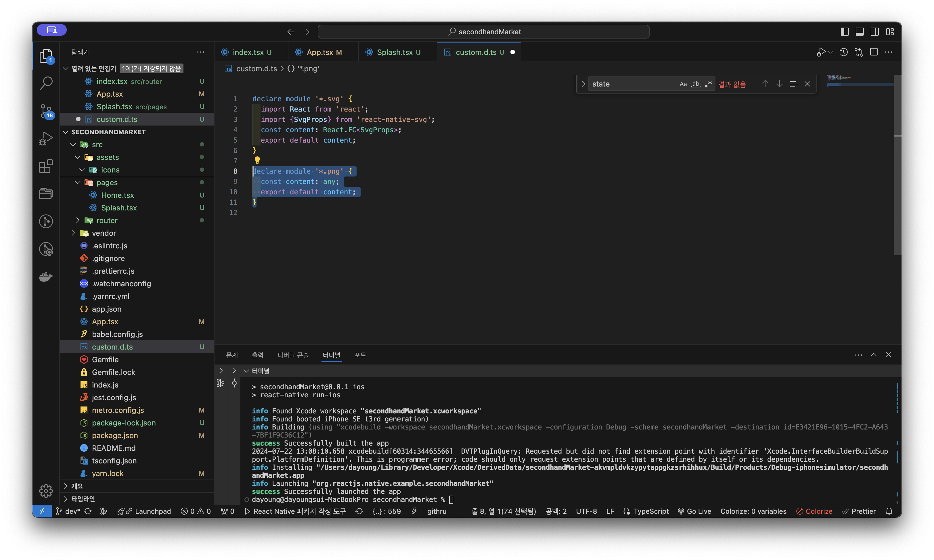Open the Docker view in activity bar
934x560 pixels.
46,277
